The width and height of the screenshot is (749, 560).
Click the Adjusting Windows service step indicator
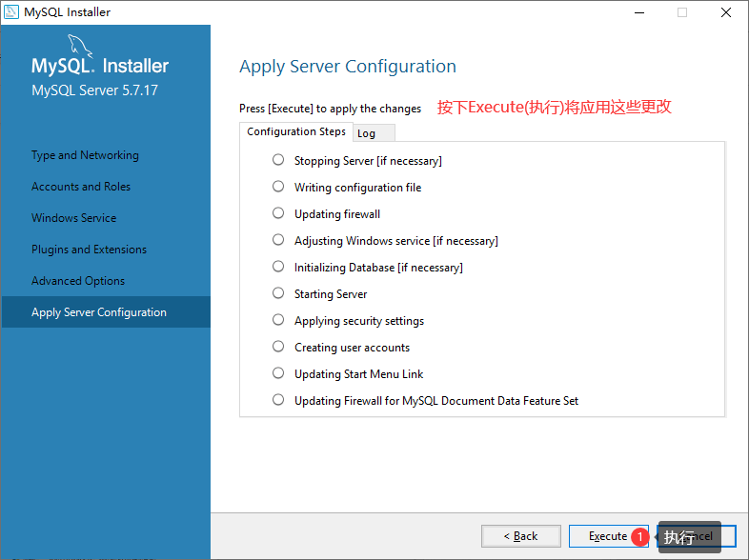click(278, 240)
